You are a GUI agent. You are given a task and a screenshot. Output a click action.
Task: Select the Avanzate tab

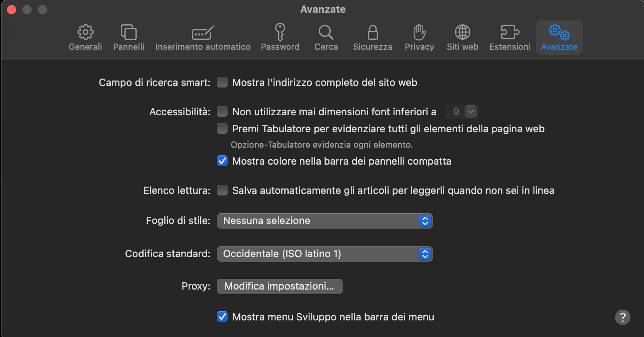point(559,37)
